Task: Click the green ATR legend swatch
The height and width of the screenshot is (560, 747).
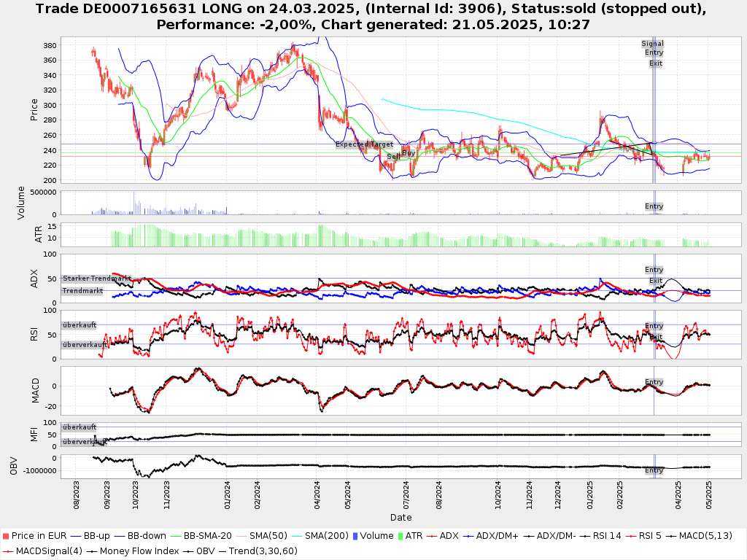Action: click(x=409, y=536)
